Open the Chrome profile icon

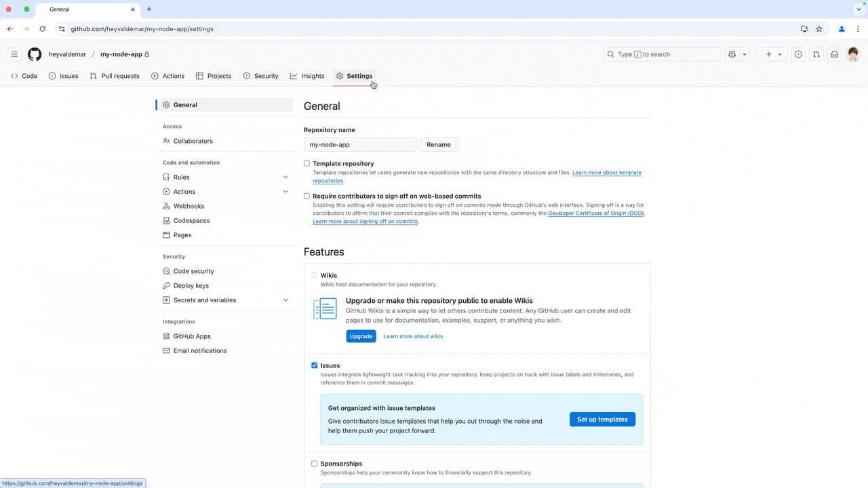842,29
